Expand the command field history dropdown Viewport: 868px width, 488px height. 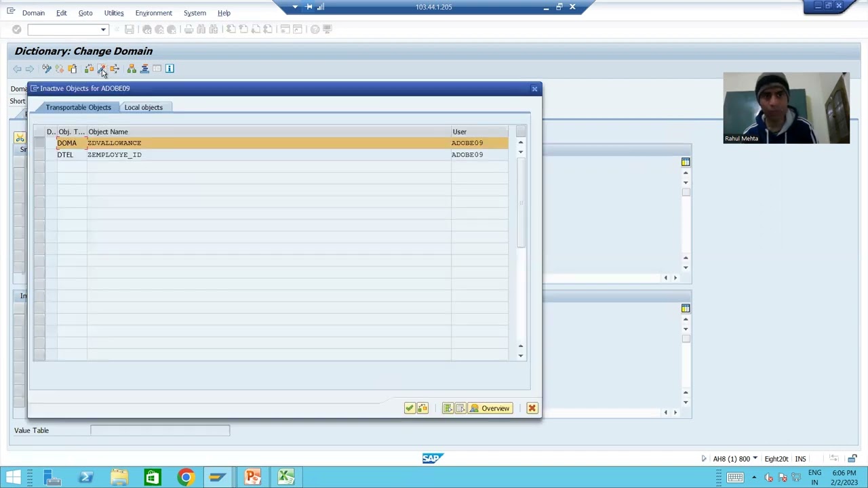pos(103,29)
